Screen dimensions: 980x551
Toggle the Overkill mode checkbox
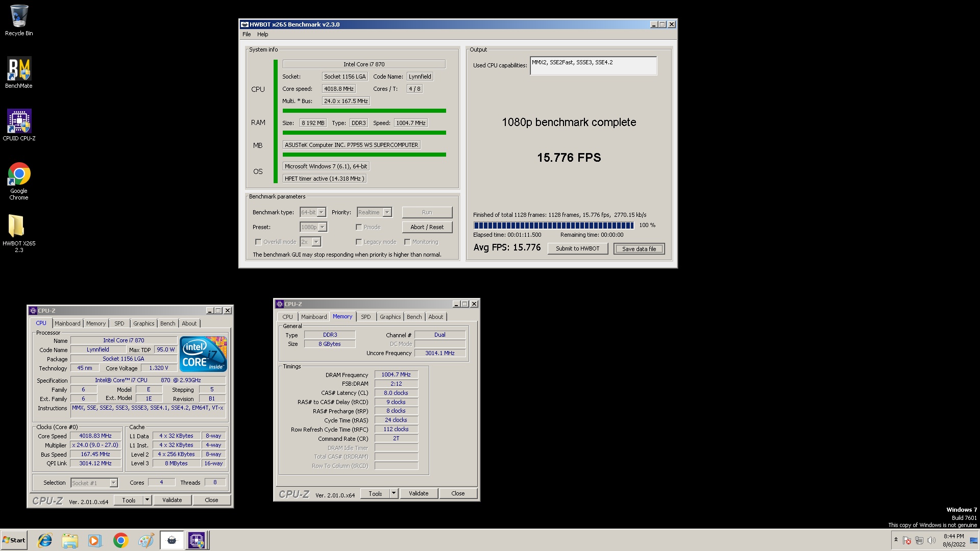point(258,242)
